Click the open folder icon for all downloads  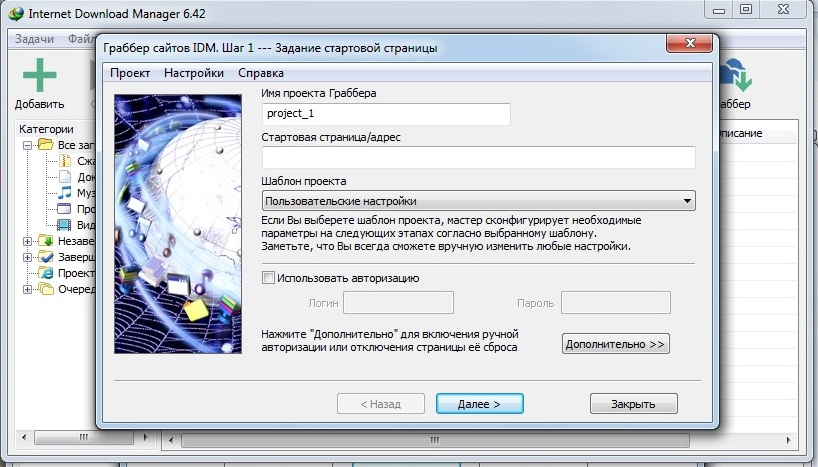pyautogui.click(x=46, y=145)
